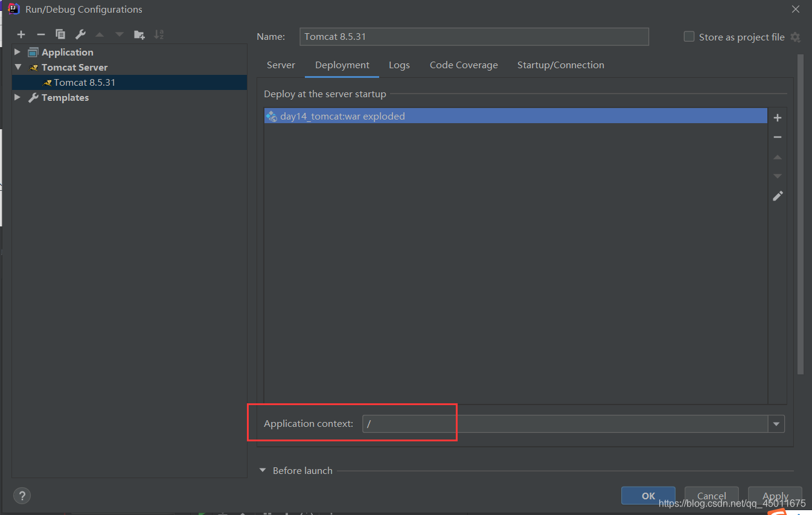Open help with question mark button
The height and width of the screenshot is (515, 812).
coord(22,496)
